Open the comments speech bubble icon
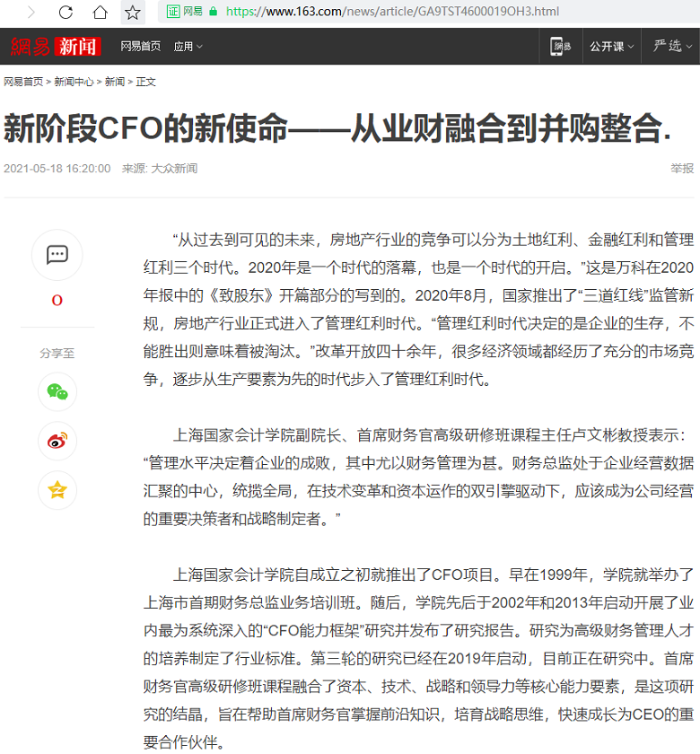This screenshot has width=700, height=754. pos(57,255)
